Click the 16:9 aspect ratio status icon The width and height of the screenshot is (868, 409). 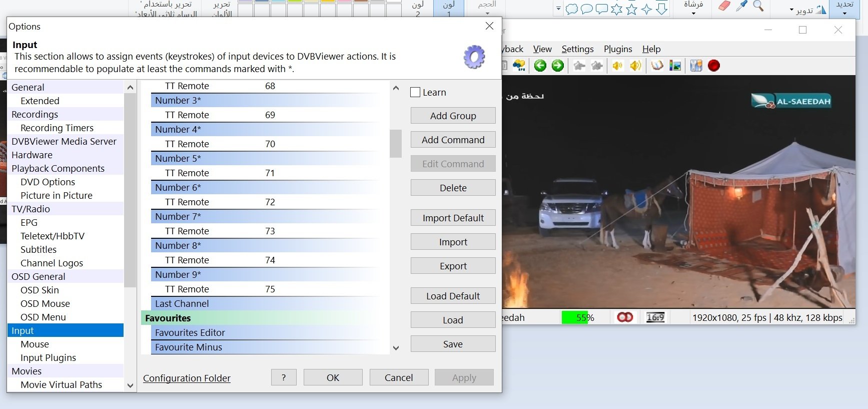tap(655, 317)
